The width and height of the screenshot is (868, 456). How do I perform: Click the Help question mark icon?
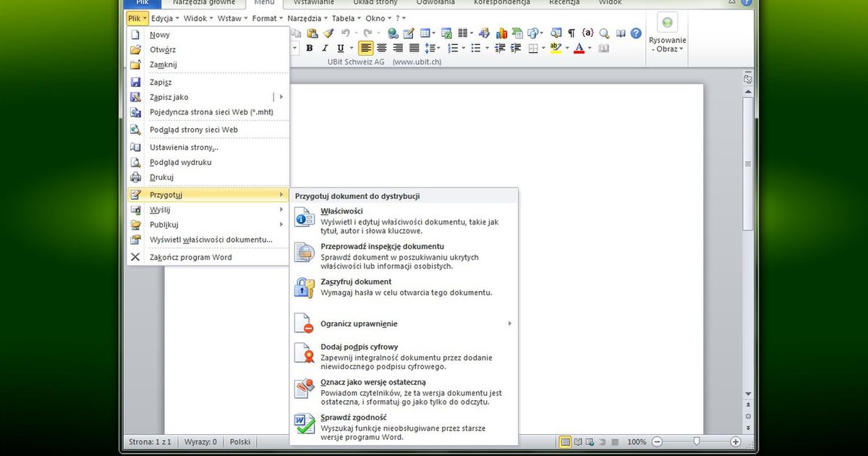[x=634, y=33]
